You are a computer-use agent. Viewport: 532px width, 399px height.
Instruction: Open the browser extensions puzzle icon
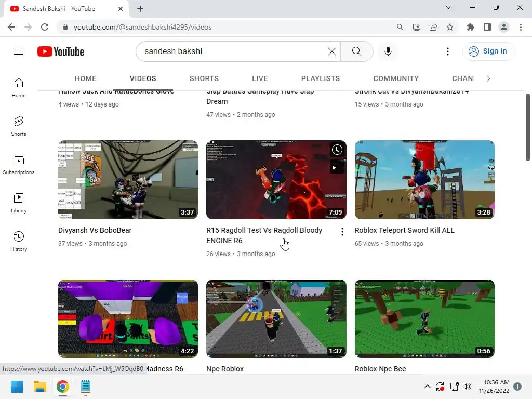click(470, 27)
